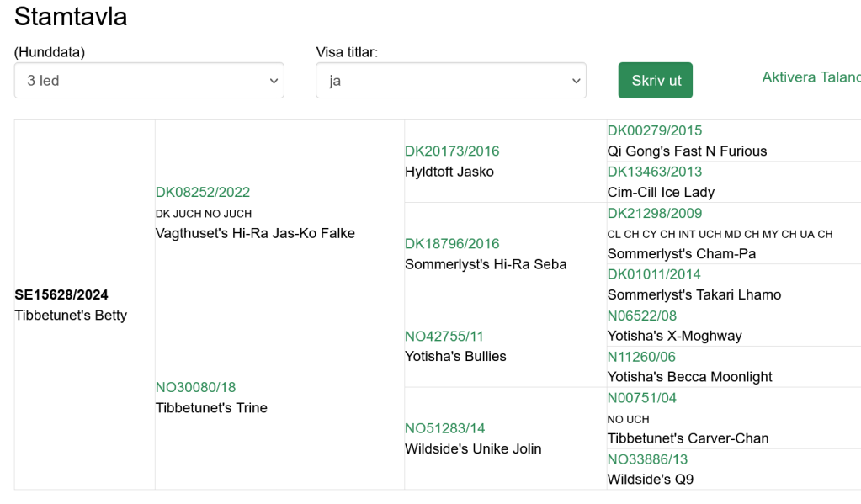Click N11260/06 for Yotisha's Becca Moonlight
The width and height of the screenshot is (861, 504).
(641, 357)
